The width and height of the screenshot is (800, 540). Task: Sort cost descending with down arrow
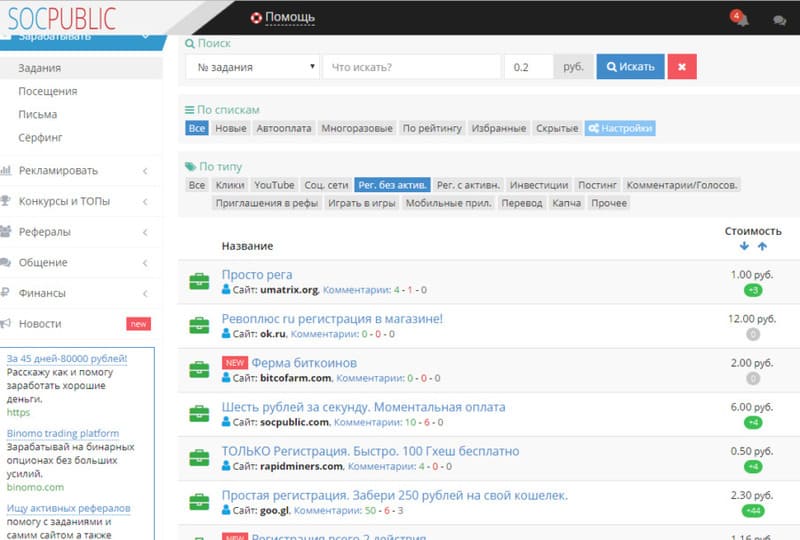click(744, 246)
